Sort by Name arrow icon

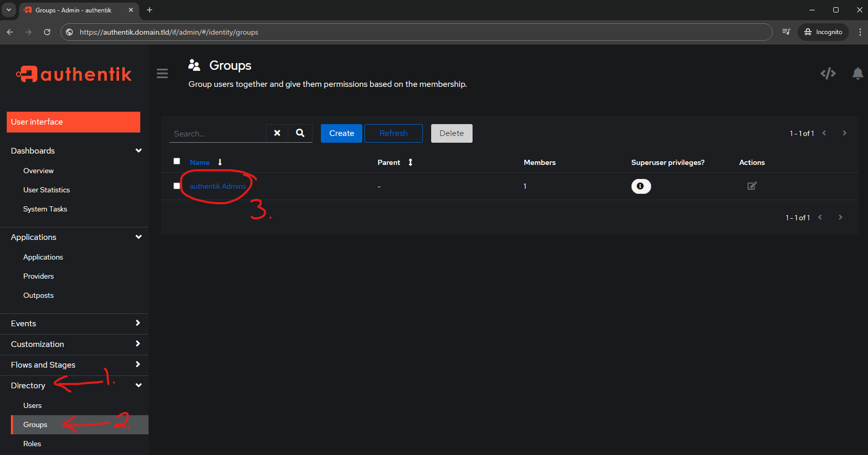(x=220, y=162)
